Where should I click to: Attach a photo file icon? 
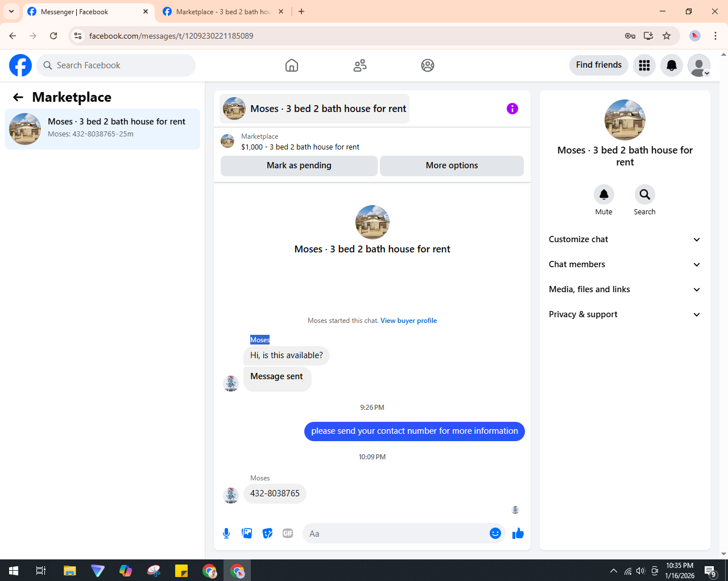(247, 533)
